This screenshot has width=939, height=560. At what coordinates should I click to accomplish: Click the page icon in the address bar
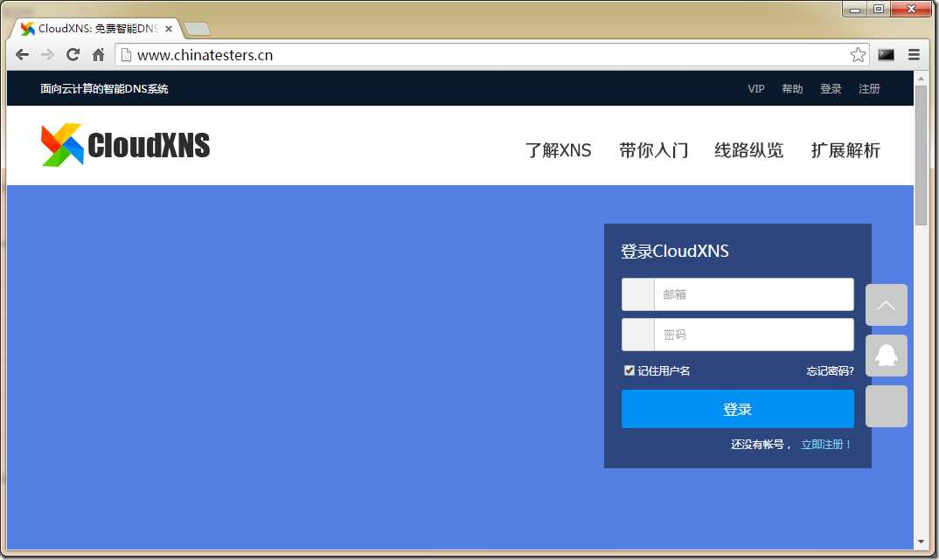[x=127, y=55]
